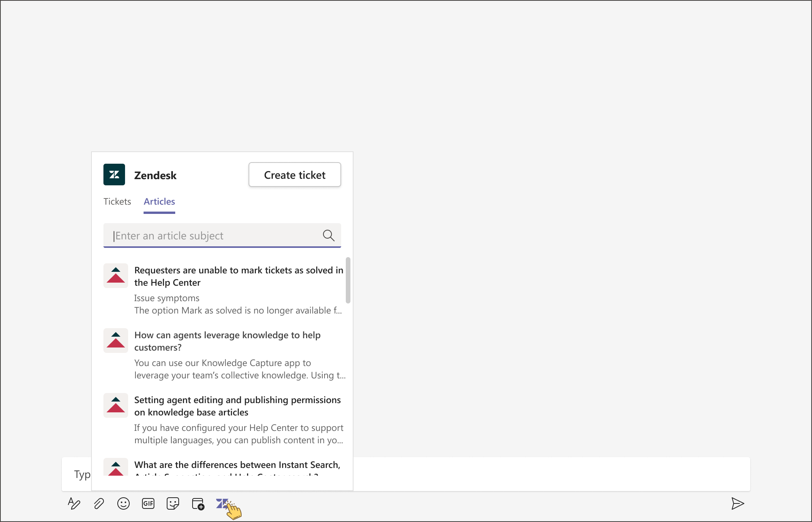Open article Requesters are unable to mark tickets
Screen dimensions: 812x522
coord(239,276)
